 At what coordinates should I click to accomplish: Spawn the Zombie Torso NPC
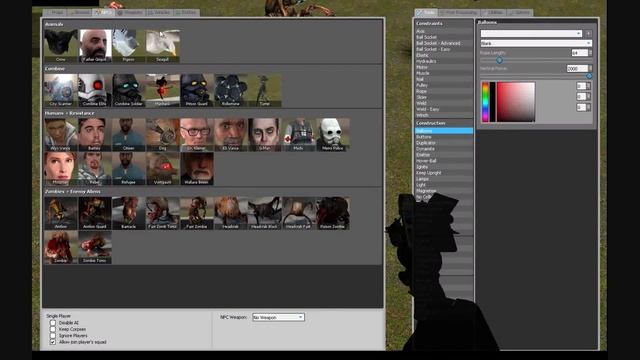tap(95, 247)
